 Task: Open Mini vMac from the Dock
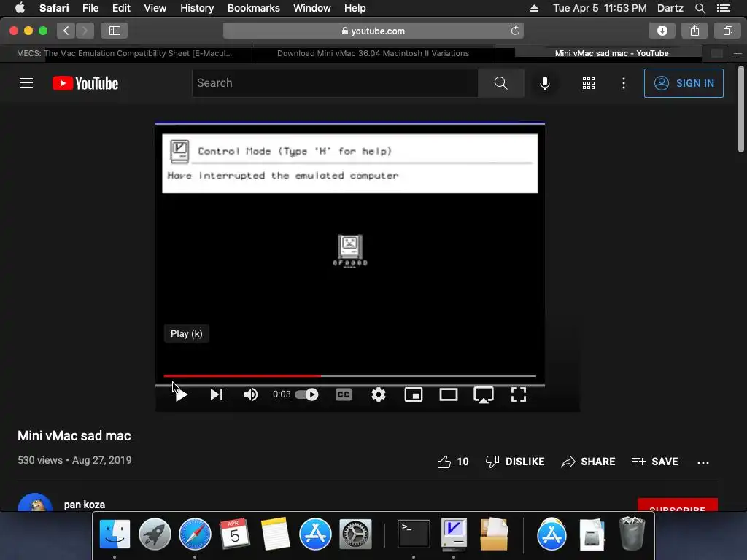pyautogui.click(x=454, y=534)
